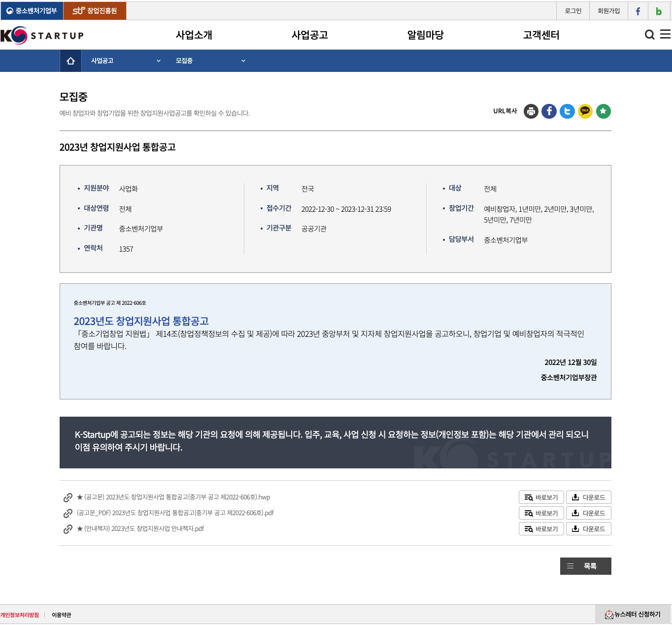672x625 pixels.
Task: Click the link icon beside the 안내책자 attachment
Action: click(67, 528)
